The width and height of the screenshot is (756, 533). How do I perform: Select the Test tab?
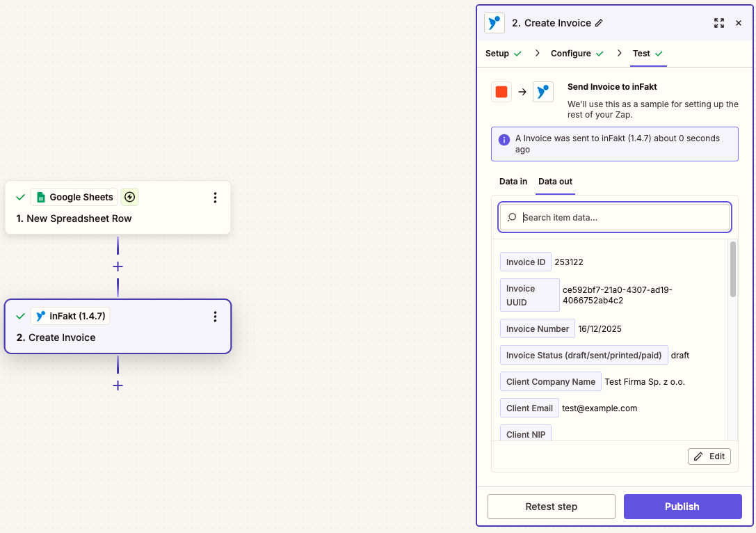648,54
